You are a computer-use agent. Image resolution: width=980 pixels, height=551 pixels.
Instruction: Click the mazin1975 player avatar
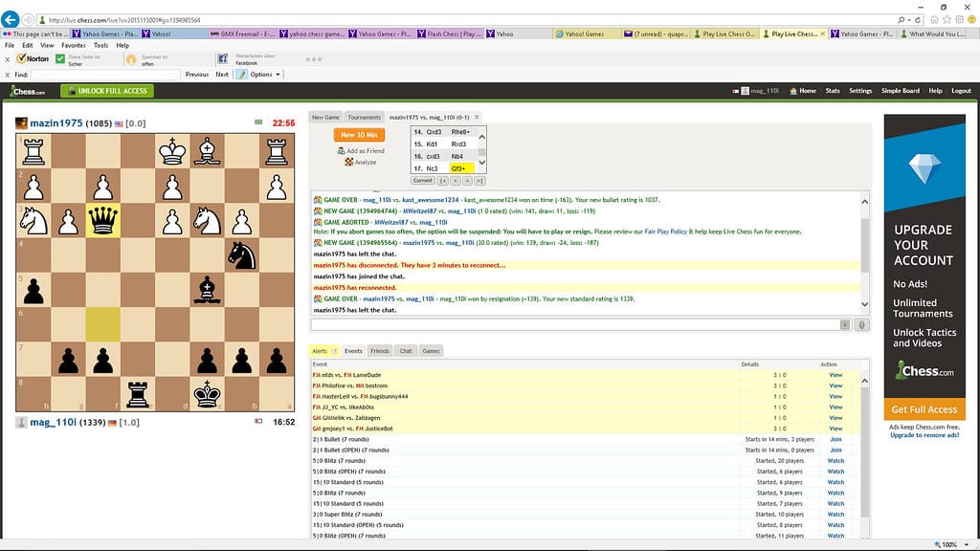21,123
